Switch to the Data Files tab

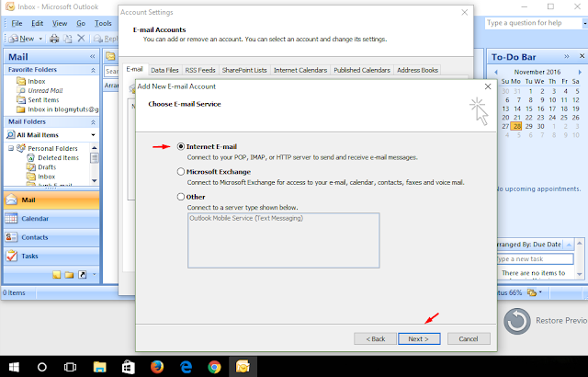164,70
